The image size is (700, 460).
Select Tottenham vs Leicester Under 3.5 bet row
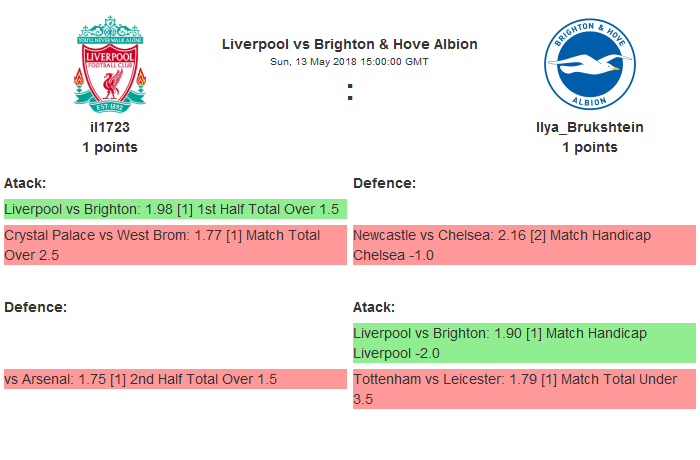click(523, 389)
